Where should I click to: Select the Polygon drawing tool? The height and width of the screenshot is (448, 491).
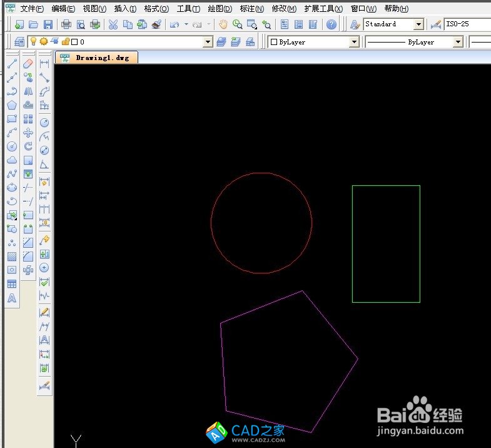[x=12, y=105]
